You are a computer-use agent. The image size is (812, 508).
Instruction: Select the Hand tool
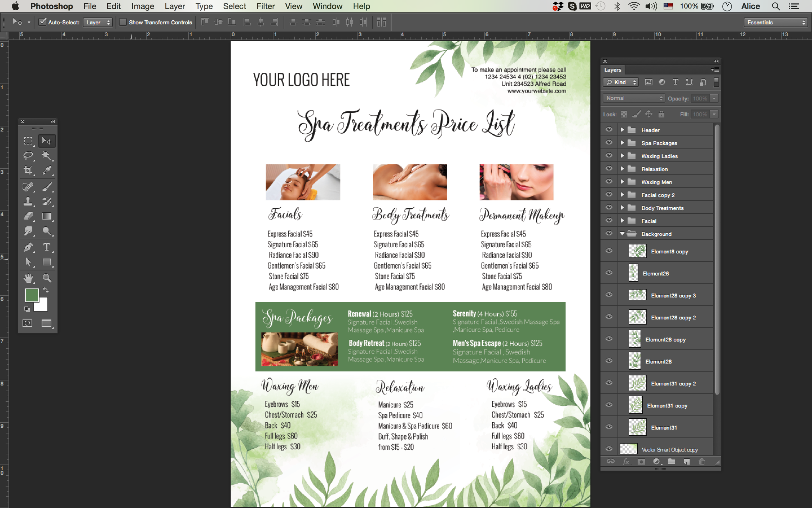coord(28,278)
